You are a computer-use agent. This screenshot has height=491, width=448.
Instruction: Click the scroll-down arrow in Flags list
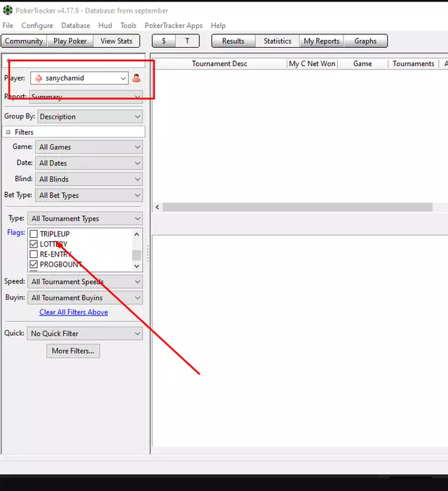tap(137, 266)
